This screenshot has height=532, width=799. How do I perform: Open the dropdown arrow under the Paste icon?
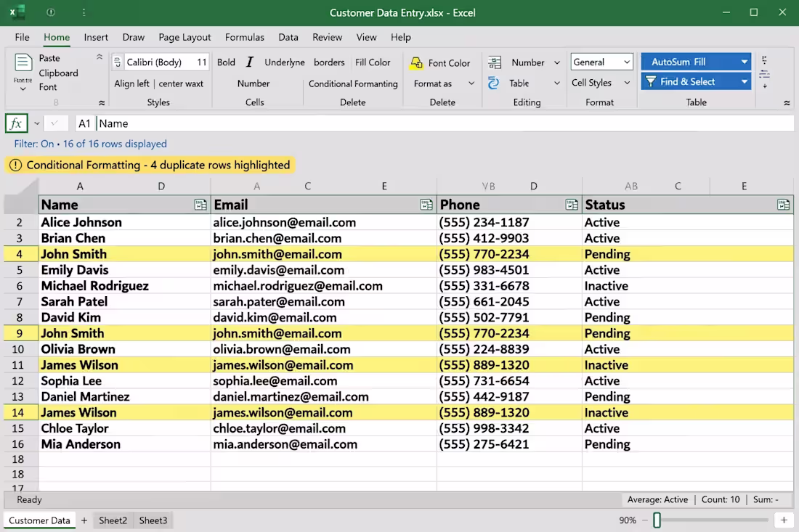(x=23, y=89)
